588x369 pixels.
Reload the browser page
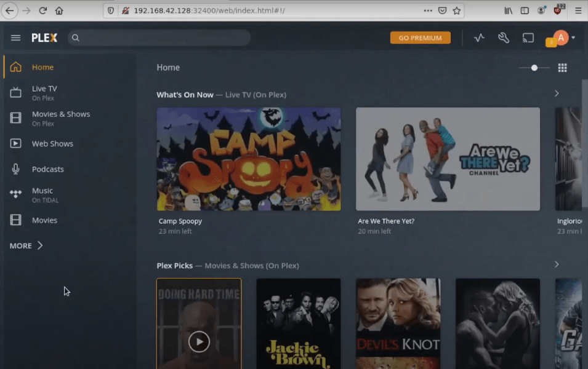[42, 10]
